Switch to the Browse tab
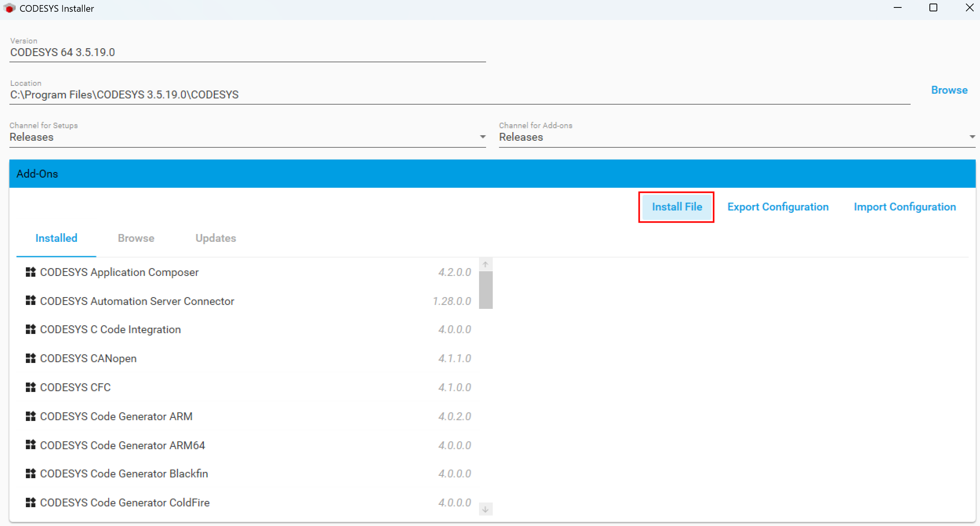 pos(136,238)
